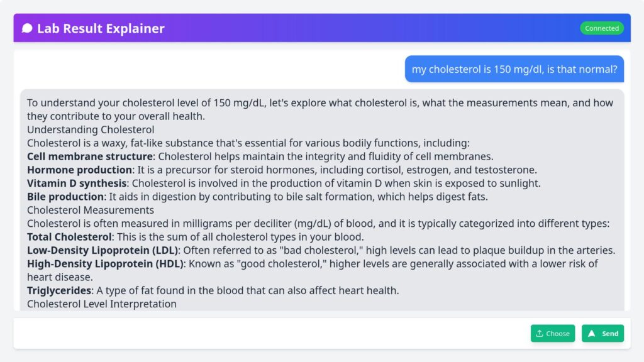Screen dimensions: 644x362
Task: Click 'Low-Density Lipoprotein (LDL)' bold text
Action: click(x=103, y=250)
